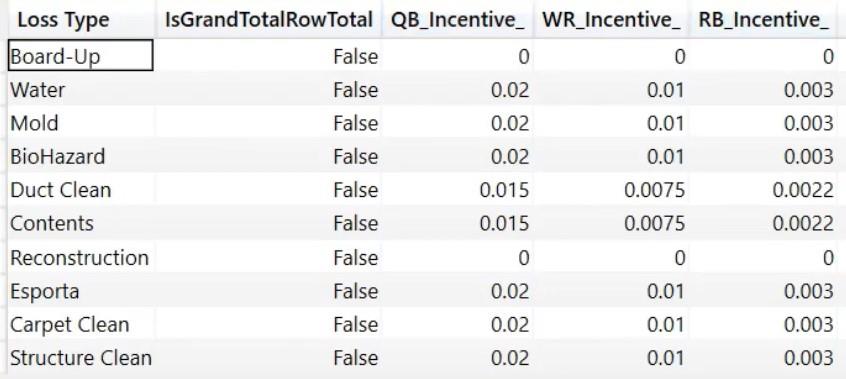
Task: Select the Mold row label
Action: pos(34,123)
